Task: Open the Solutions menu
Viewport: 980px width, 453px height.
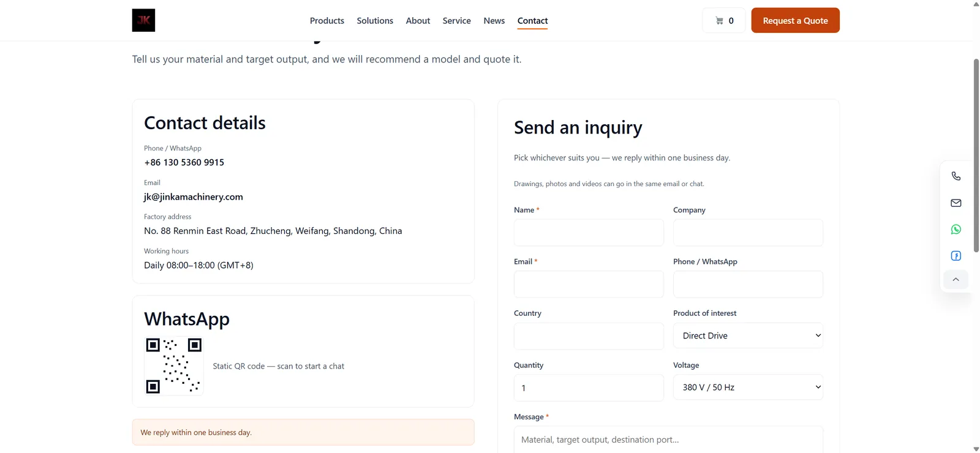Action: pyautogui.click(x=375, y=21)
